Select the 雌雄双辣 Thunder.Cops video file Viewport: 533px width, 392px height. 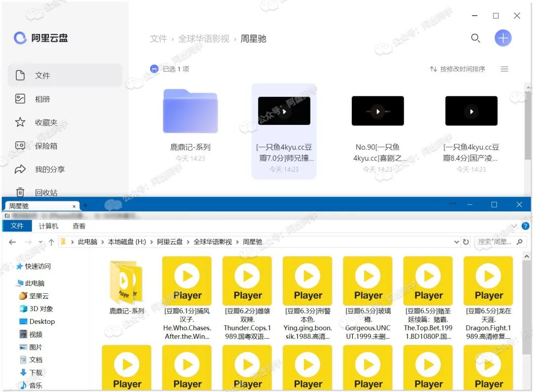pos(247,298)
